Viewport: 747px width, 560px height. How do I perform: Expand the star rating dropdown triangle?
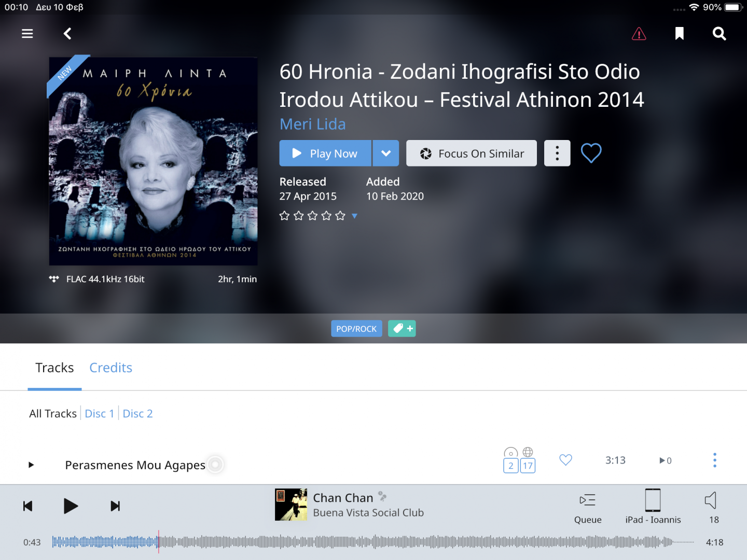[354, 216]
